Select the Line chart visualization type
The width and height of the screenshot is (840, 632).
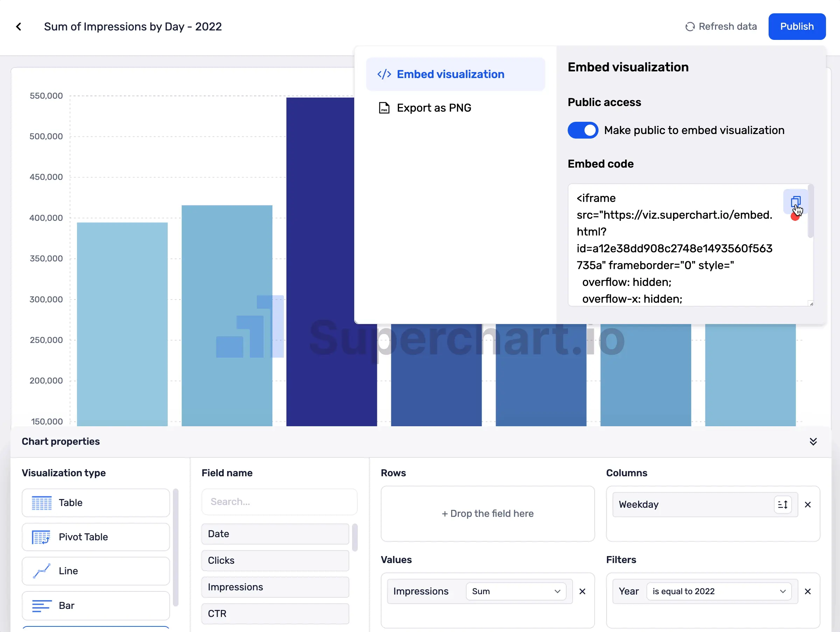tap(95, 571)
